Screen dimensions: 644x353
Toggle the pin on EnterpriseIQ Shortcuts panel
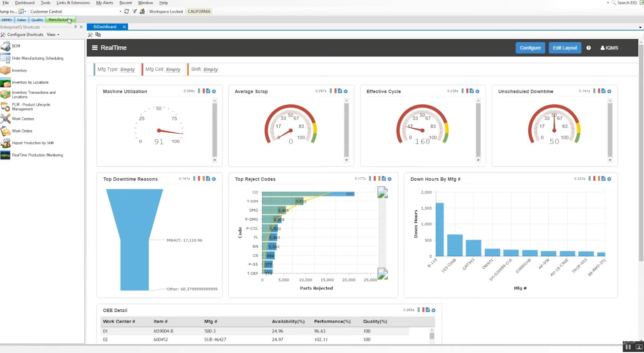[75, 27]
